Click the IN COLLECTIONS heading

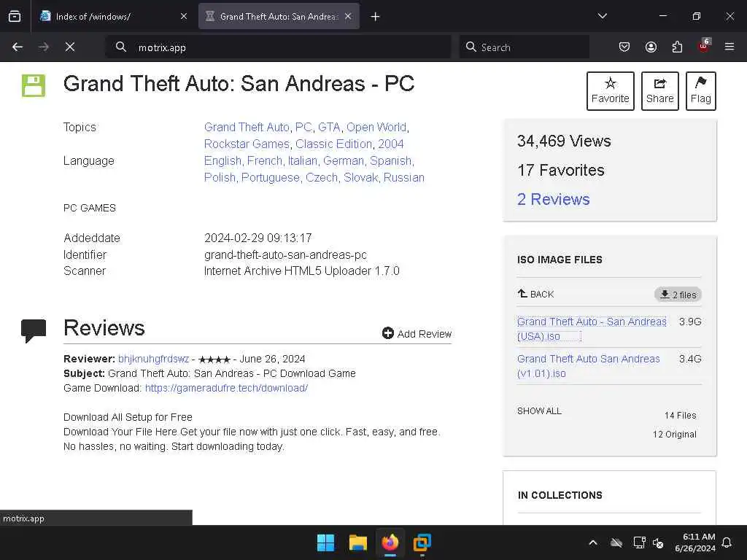click(560, 495)
